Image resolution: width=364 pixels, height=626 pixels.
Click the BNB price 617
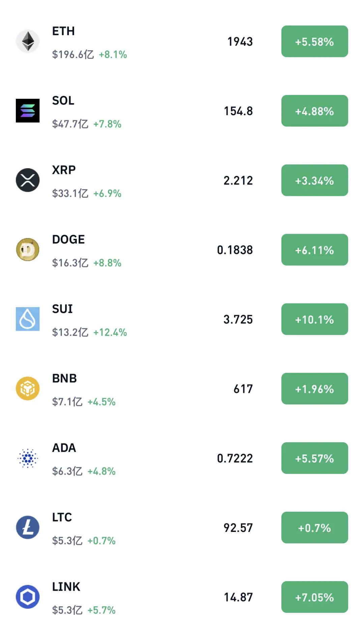243,389
